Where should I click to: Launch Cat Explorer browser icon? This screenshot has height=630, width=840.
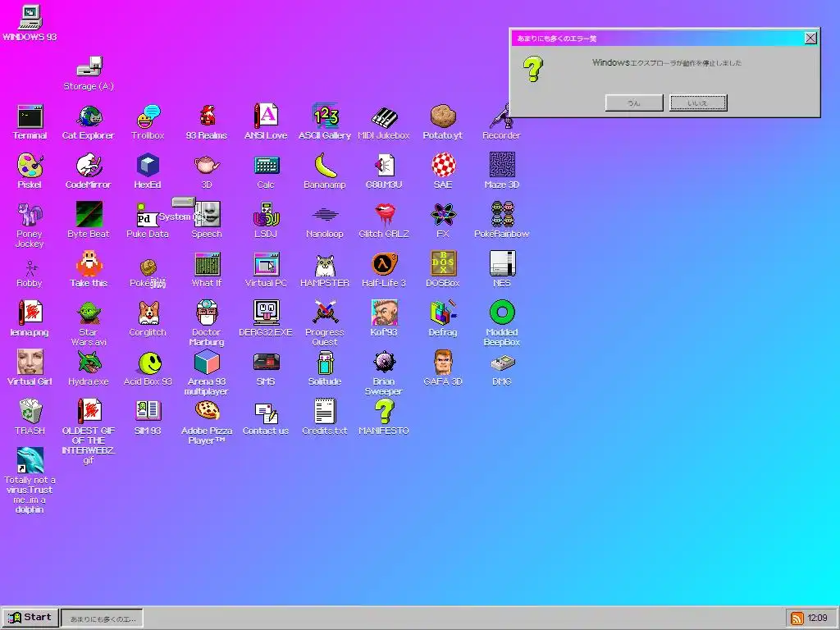coord(89,116)
